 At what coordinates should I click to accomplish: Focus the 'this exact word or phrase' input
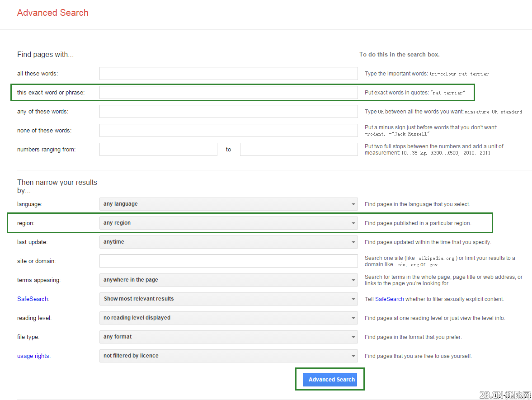(x=228, y=93)
